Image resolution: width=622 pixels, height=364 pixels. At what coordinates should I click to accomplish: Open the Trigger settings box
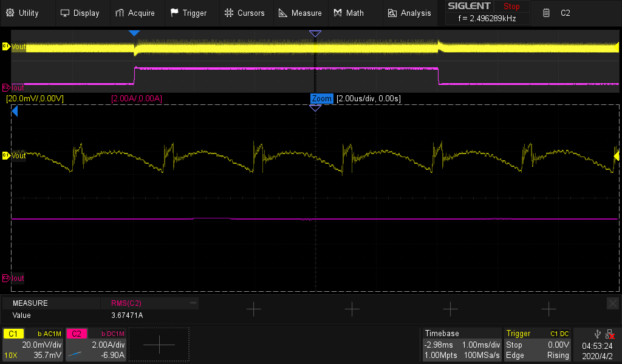click(x=538, y=345)
